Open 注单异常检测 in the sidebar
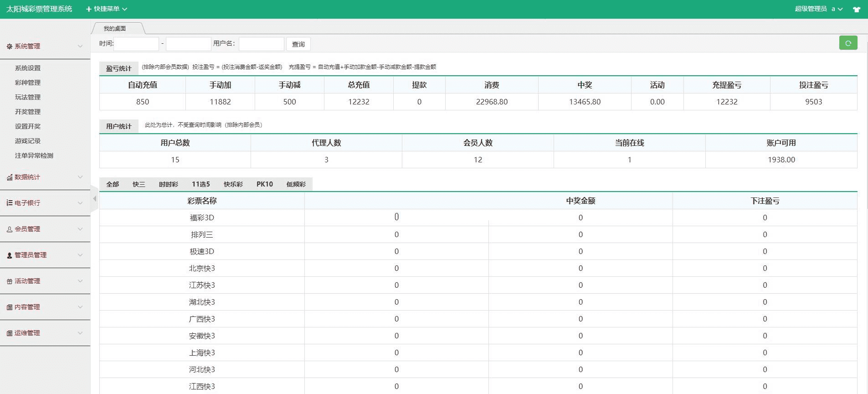Screen dimensions: 868x394 point(34,156)
